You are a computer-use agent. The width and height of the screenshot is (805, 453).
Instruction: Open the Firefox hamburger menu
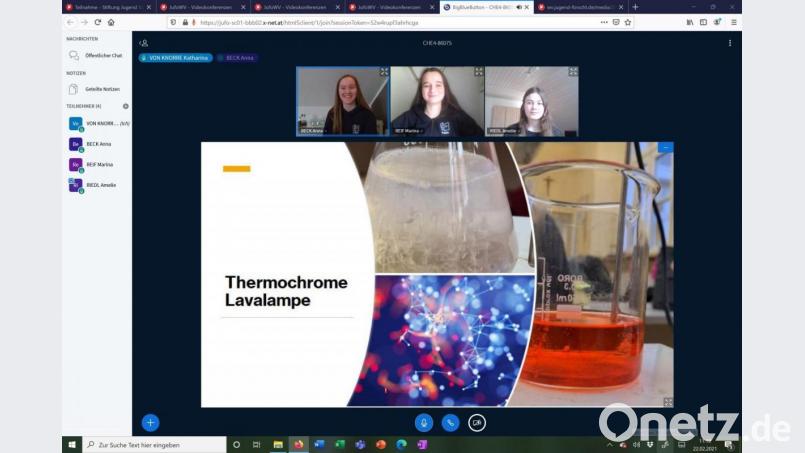[x=733, y=22]
